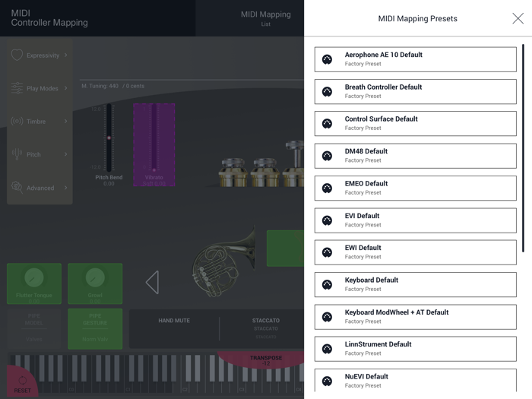Click the heart icon beside Expressivity
532x399 pixels.
(x=17, y=55)
